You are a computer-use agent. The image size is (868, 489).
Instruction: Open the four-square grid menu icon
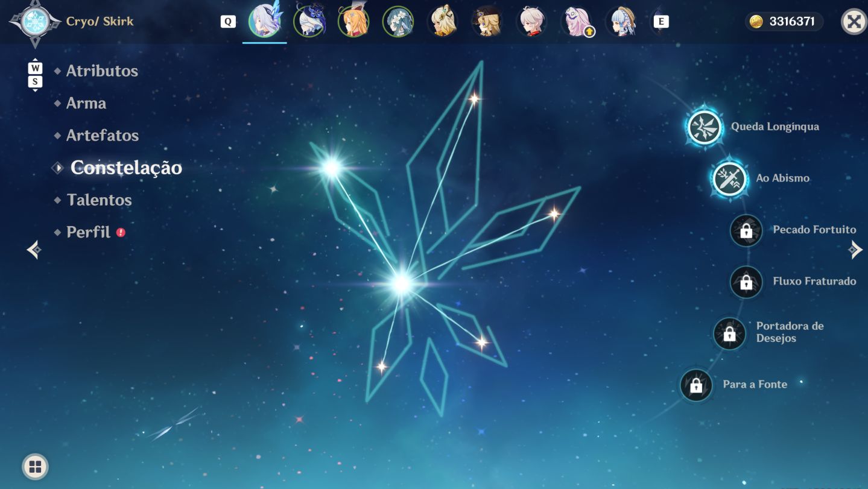tap(35, 466)
